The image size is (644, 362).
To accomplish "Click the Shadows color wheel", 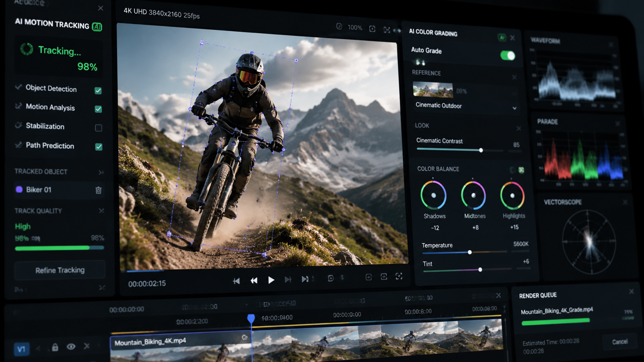I will click(434, 195).
